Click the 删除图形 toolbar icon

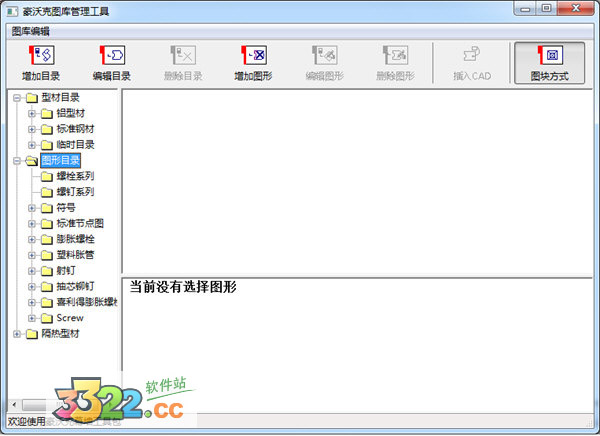pyautogui.click(x=395, y=56)
